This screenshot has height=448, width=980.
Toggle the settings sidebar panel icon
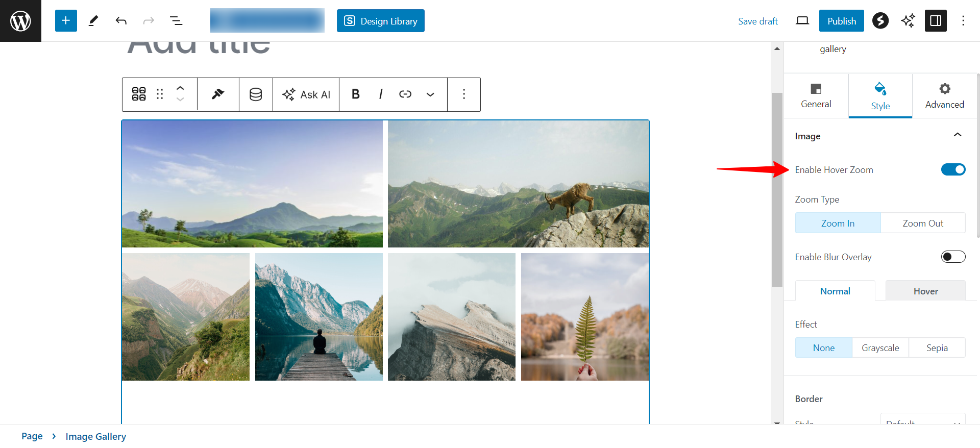[936, 21]
